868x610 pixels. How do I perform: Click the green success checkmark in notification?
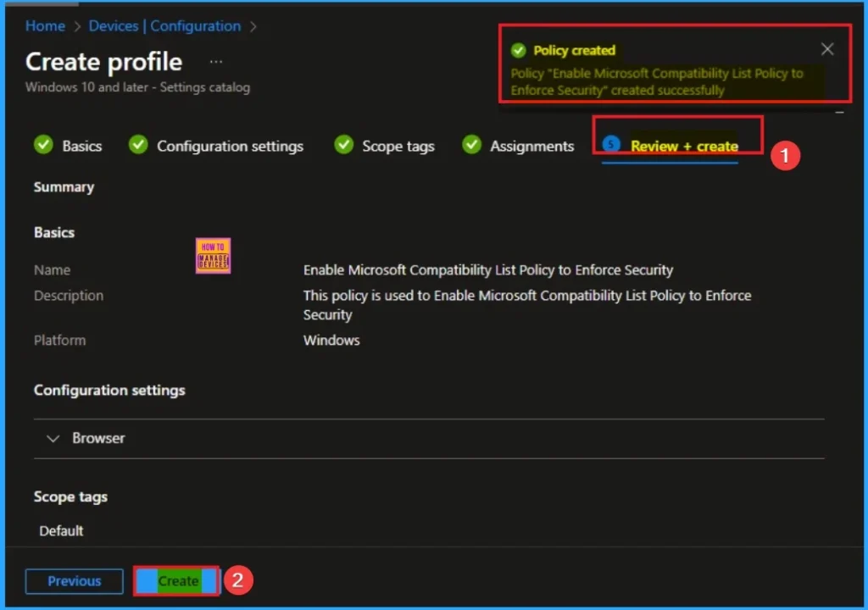pos(518,50)
